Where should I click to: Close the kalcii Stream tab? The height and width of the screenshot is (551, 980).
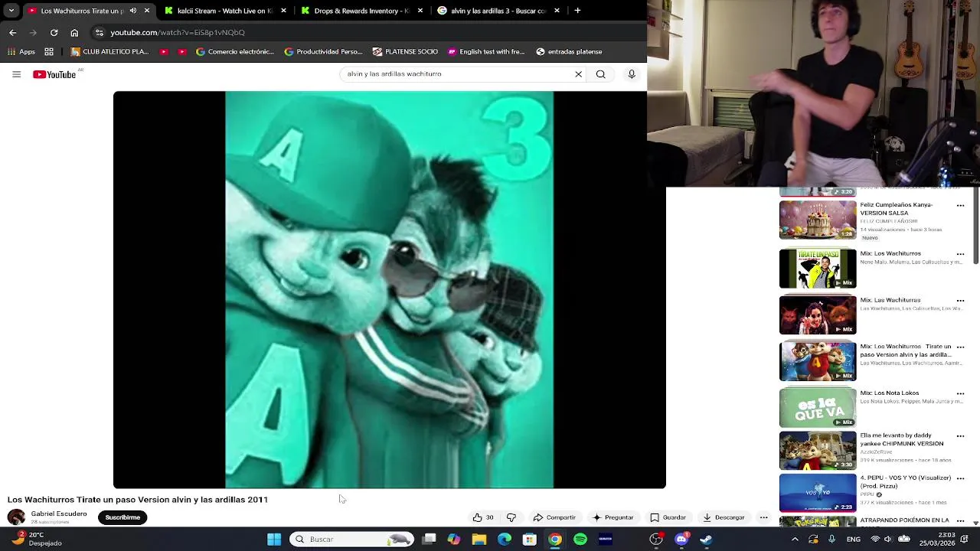point(283,11)
